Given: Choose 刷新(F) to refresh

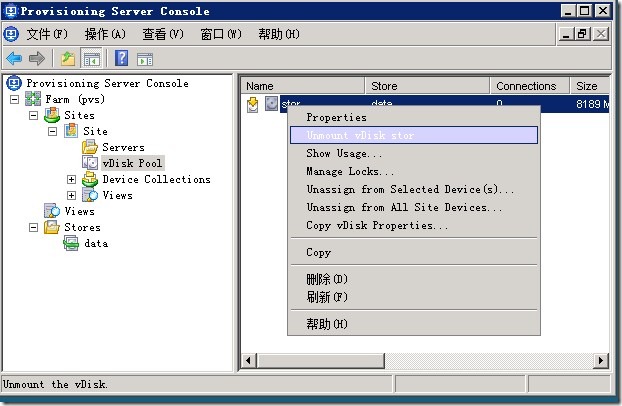Looking at the screenshot, I should pyautogui.click(x=414, y=296).
